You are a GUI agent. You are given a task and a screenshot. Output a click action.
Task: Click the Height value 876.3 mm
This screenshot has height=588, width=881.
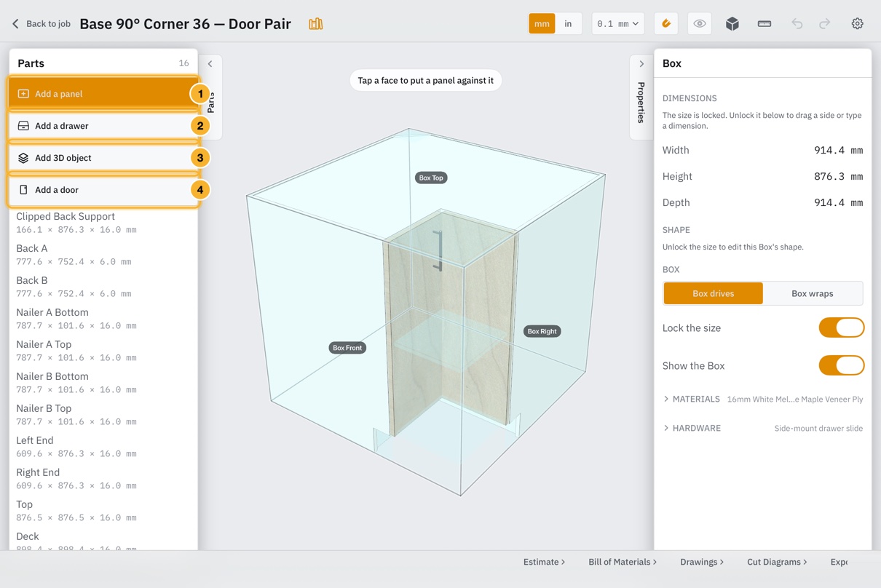pyautogui.click(x=838, y=177)
